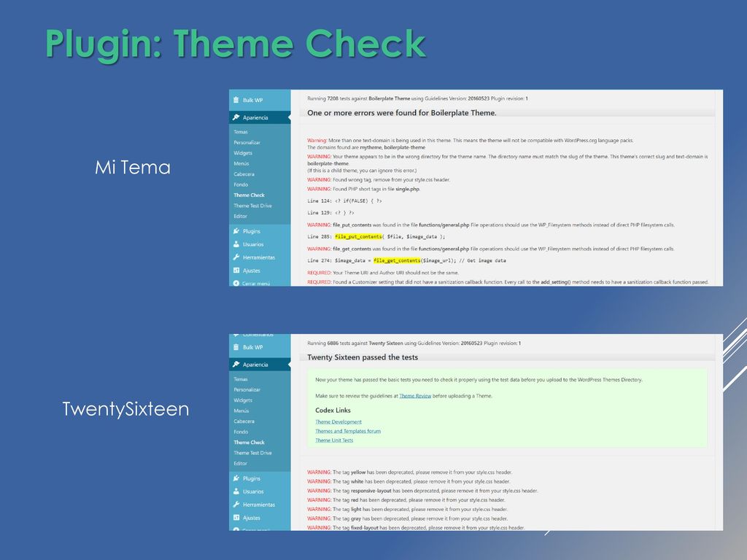Open Editor in top screenshot sidebar
The image size is (747, 560).
tap(240, 216)
